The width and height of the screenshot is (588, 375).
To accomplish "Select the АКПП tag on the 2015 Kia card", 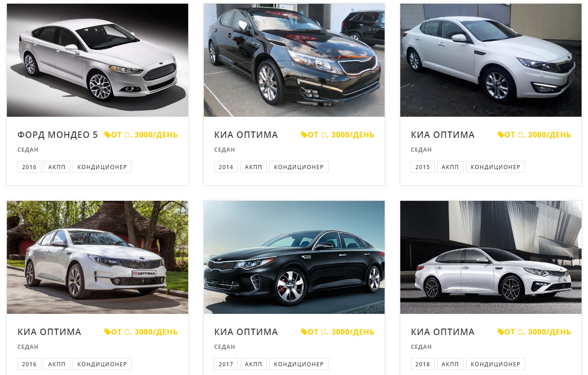I will point(450,167).
